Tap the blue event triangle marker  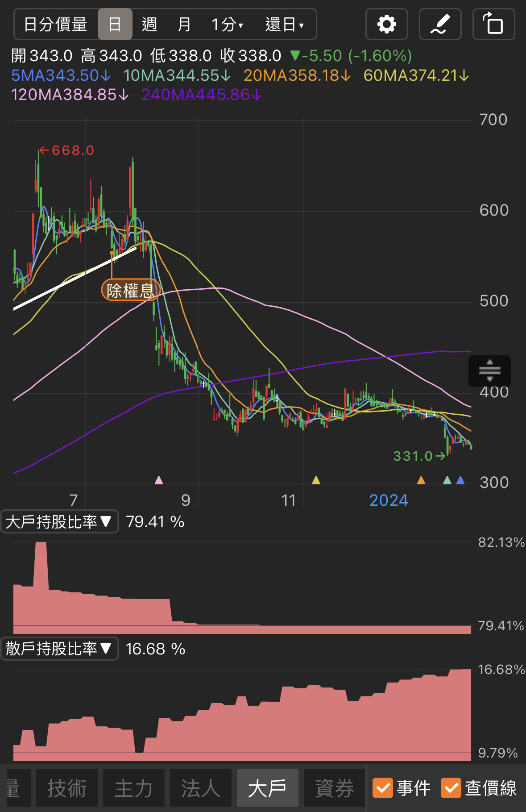(460, 480)
